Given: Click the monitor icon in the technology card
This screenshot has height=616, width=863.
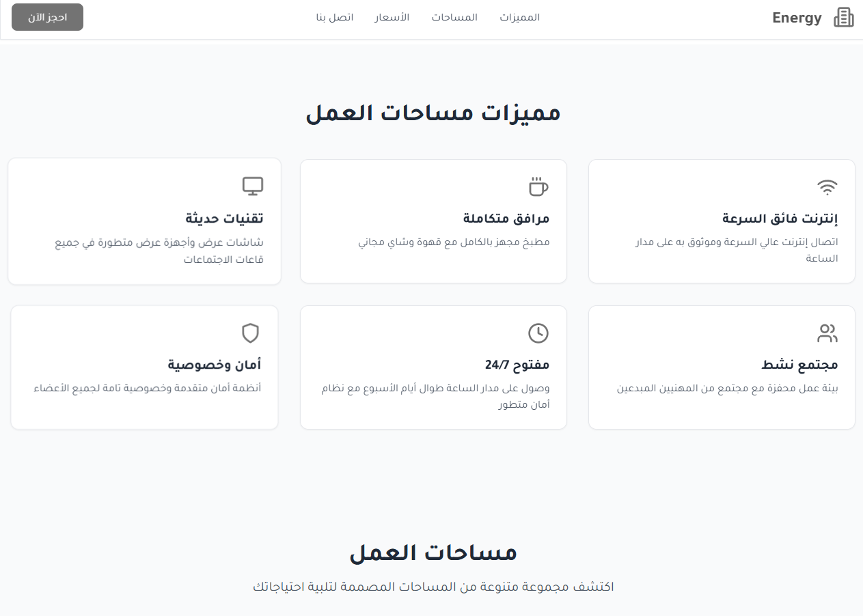Looking at the screenshot, I should click(253, 185).
